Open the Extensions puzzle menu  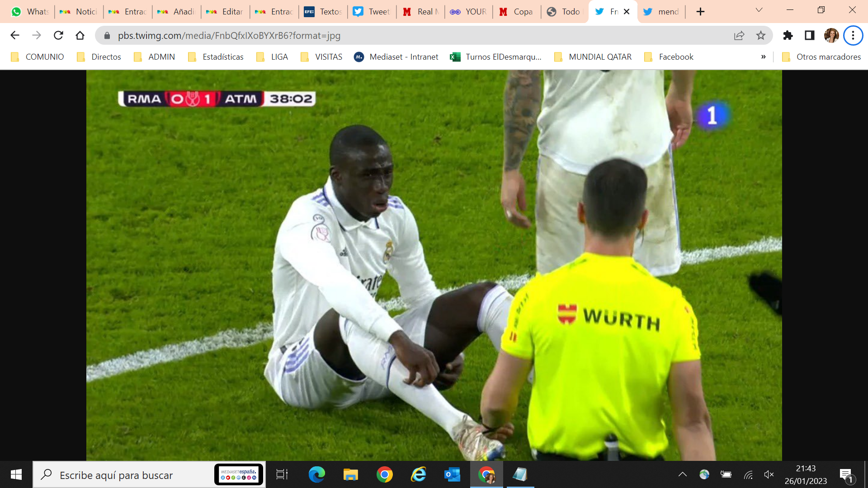[x=788, y=35]
